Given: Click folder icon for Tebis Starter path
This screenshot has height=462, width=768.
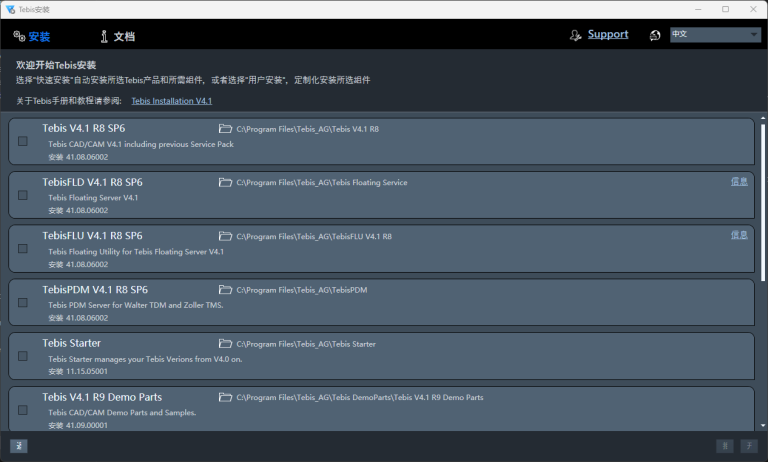Looking at the screenshot, I should 225,344.
